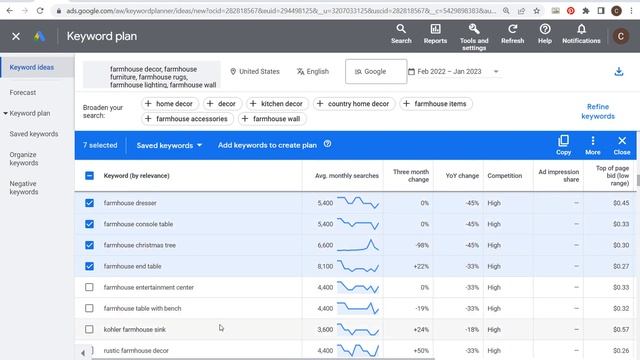Collapse the Keyword plan sidebar section

(x=6, y=113)
